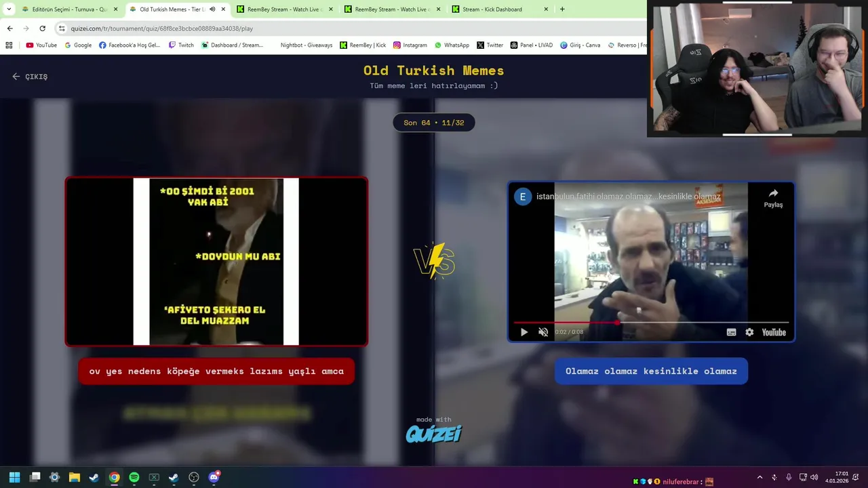Viewport: 868px width, 488px height.
Task: Play the YouTube video
Action: click(x=524, y=332)
